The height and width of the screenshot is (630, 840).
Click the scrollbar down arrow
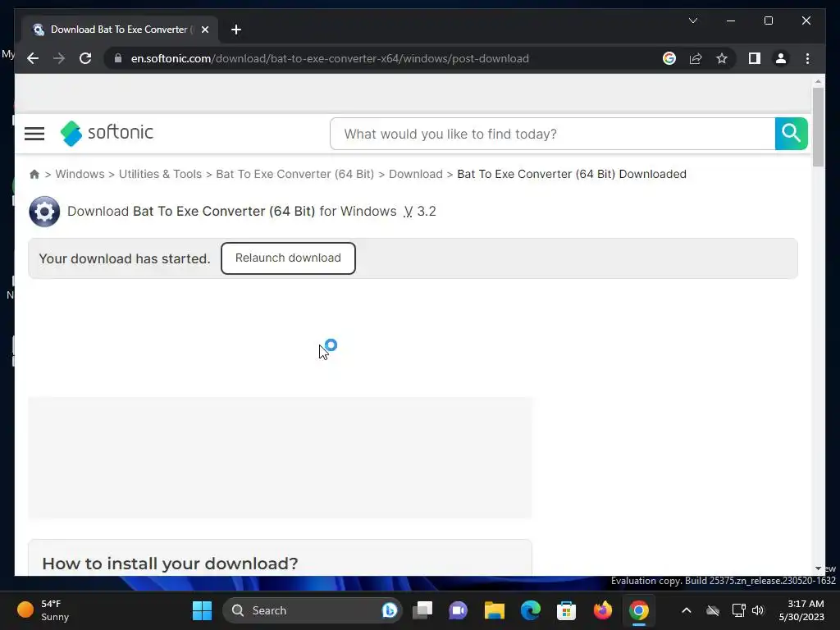(x=818, y=568)
